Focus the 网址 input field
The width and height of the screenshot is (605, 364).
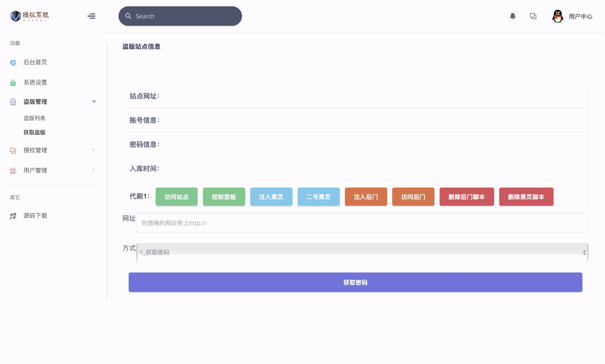[x=362, y=223]
